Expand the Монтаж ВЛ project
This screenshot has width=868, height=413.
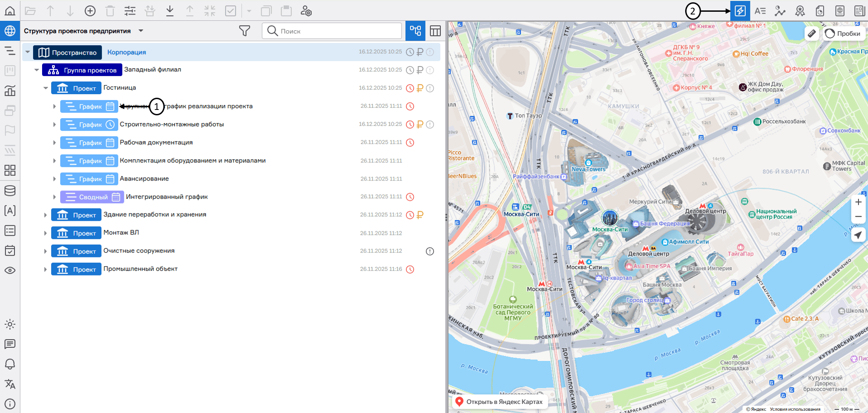coord(45,233)
